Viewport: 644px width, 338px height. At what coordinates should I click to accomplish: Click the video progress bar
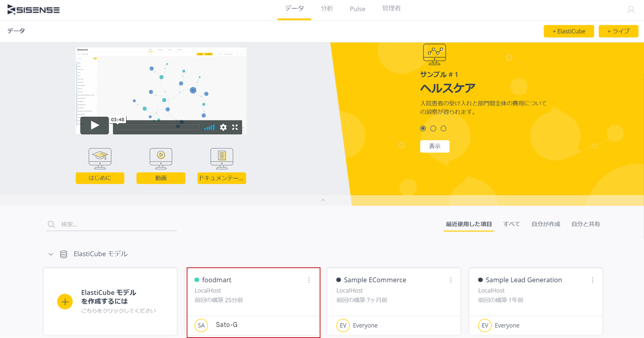click(x=159, y=127)
